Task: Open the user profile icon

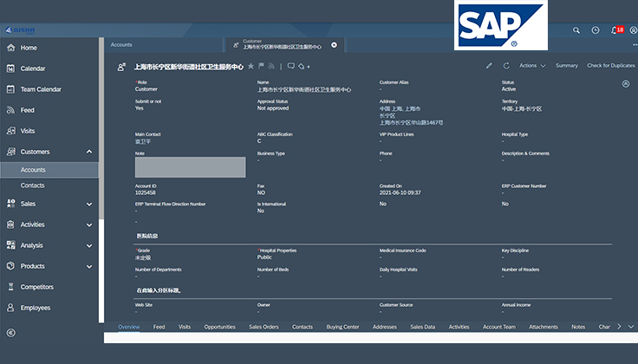Action: tap(634, 30)
